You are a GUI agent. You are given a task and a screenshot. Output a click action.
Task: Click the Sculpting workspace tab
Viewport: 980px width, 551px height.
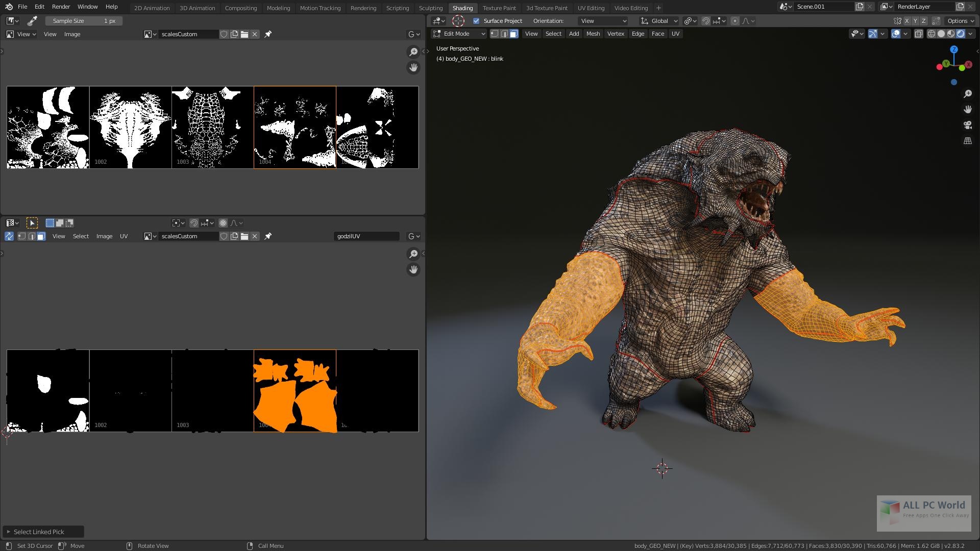tap(430, 8)
